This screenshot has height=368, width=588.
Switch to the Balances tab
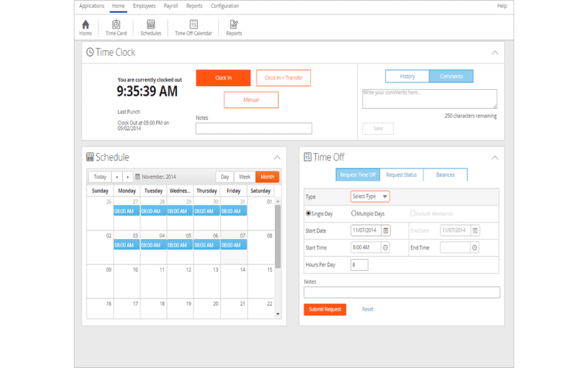445,174
